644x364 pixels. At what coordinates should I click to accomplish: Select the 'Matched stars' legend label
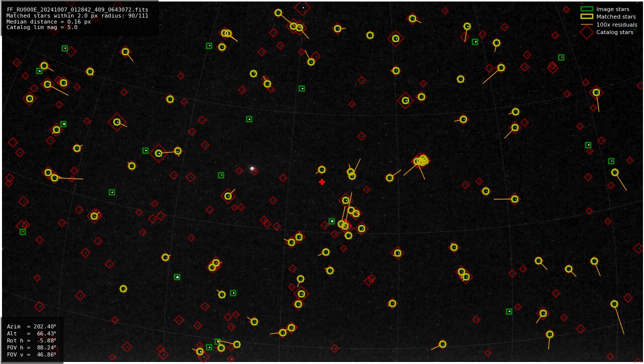(616, 17)
